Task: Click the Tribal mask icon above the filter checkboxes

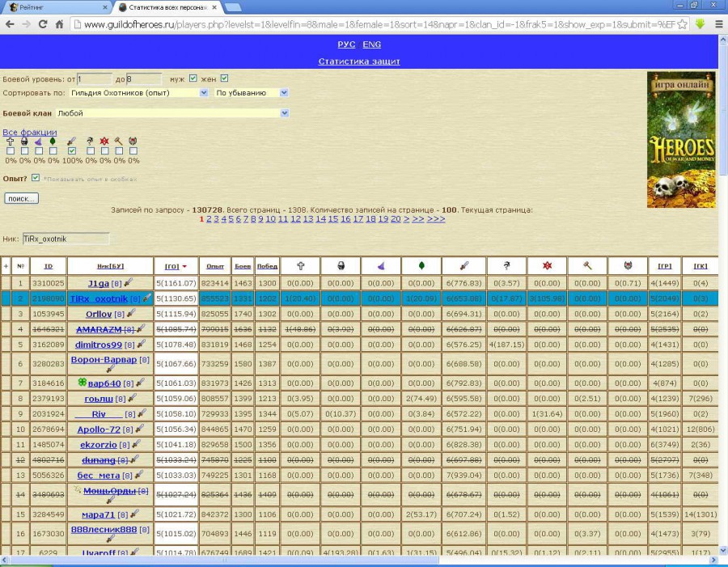Action: pos(133,142)
